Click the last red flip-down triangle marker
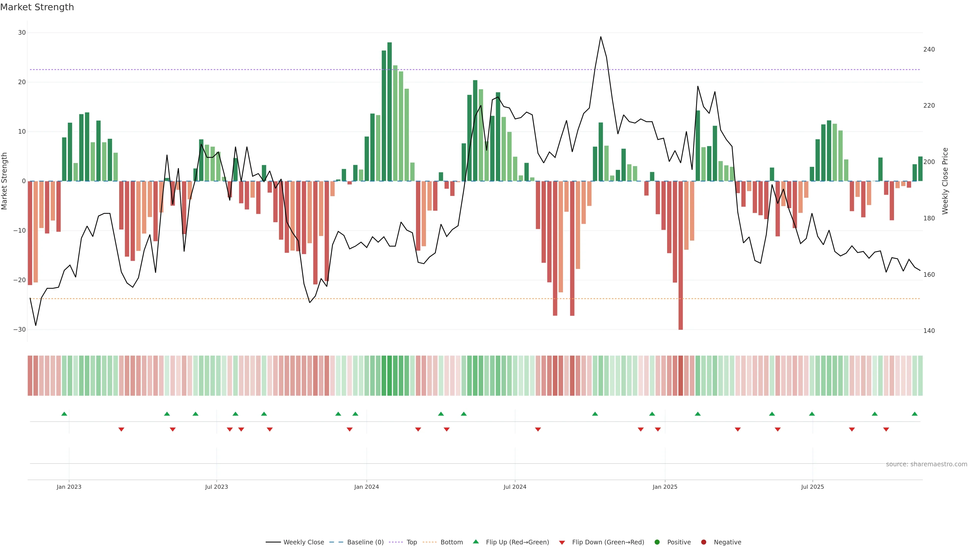 (x=886, y=429)
